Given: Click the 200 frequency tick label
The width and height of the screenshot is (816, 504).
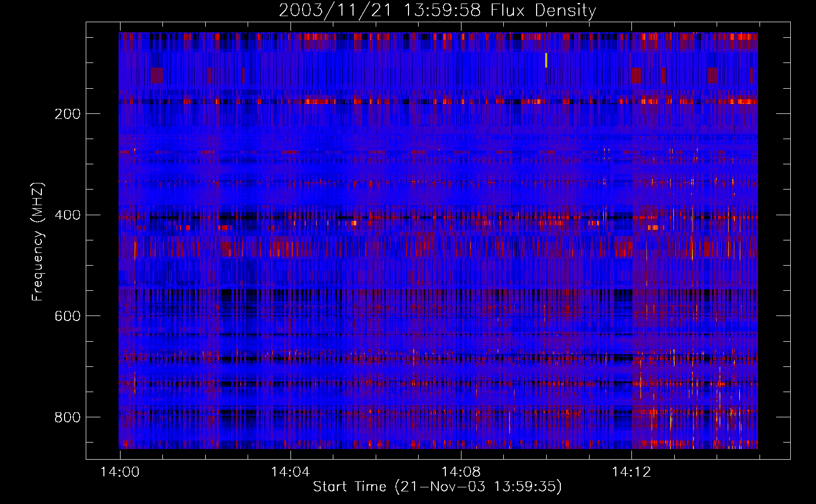Looking at the screenshot, I should [68, 114].
